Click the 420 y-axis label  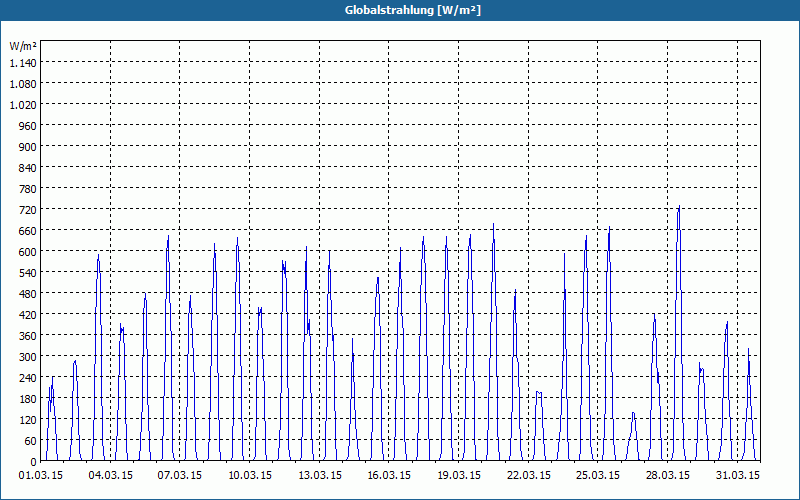point(28,314)
